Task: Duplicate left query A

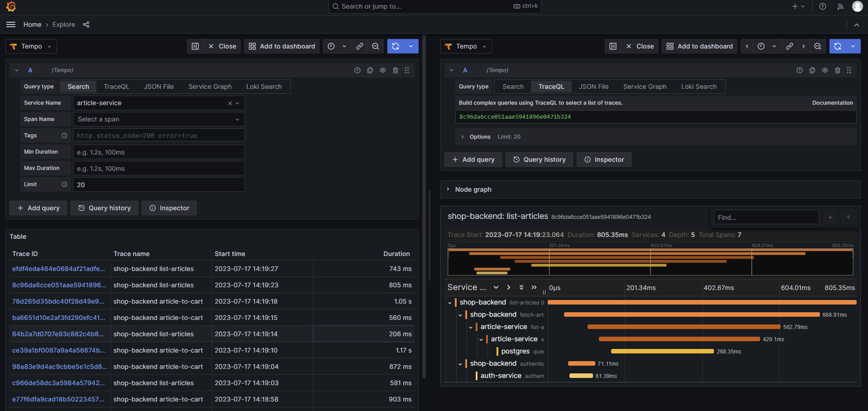Action: pyautogui.click(x=370, y=70)
